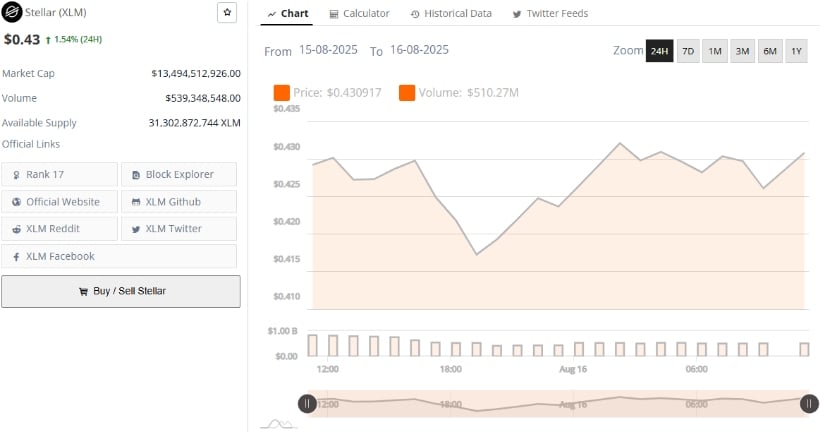Viewport: 825px width, 432px height.
Task: Click the Chart tab line icon
Action: (271, 14)
